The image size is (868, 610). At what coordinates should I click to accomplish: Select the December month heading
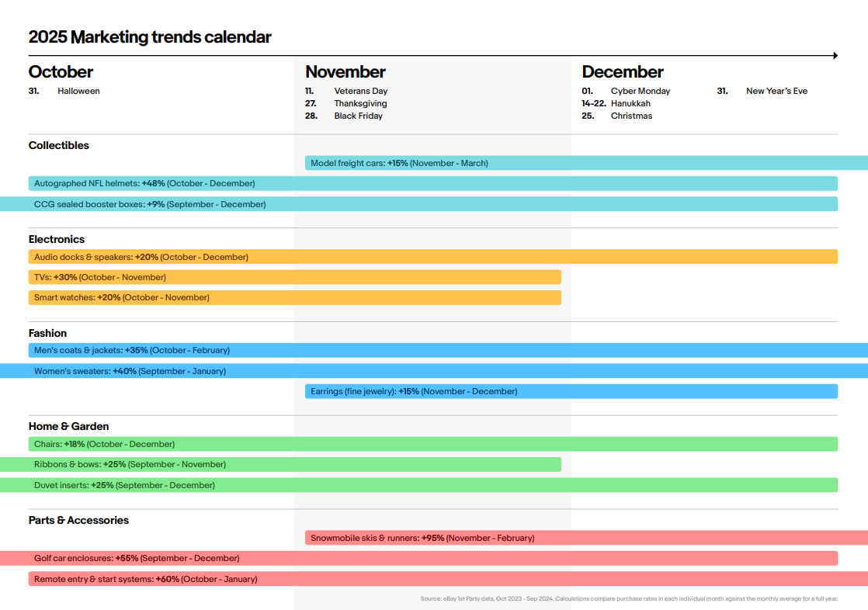pyautogui.click(x=622, y=72)
